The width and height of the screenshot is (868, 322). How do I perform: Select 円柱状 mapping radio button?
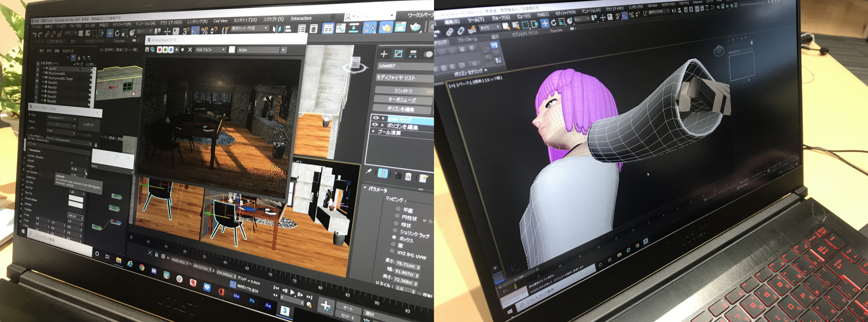click(397, 216)
